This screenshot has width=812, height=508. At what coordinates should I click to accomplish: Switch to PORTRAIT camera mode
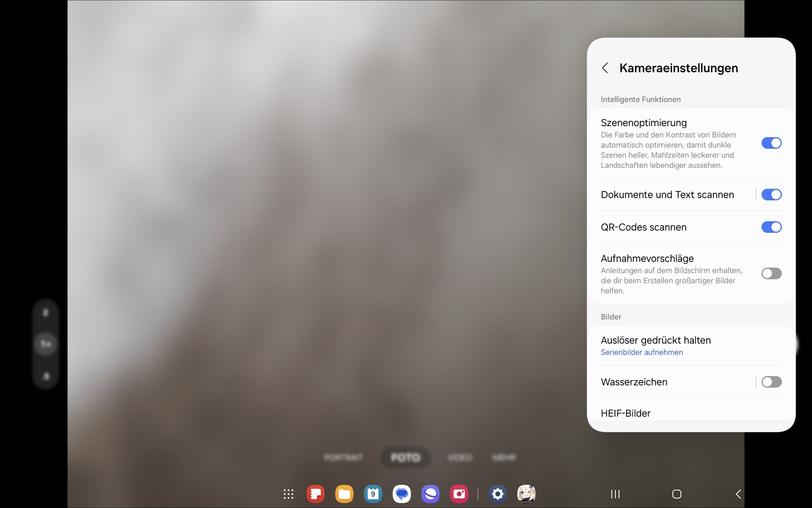[x=343, y=458]
